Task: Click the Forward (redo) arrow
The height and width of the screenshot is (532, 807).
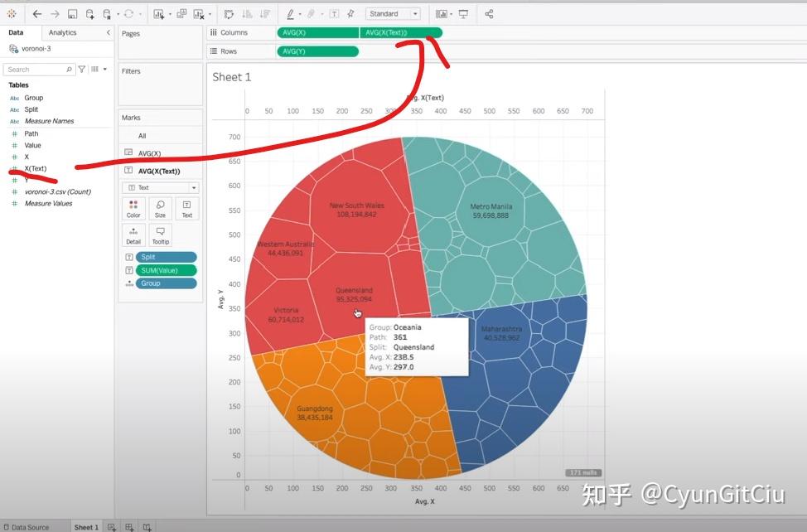Action: (55, 14)
